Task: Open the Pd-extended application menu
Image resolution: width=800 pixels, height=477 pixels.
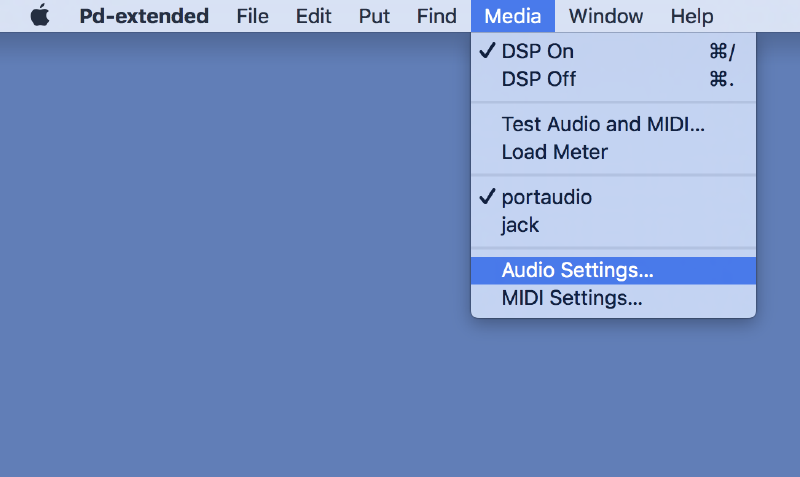Action: (x=144, y=16)
